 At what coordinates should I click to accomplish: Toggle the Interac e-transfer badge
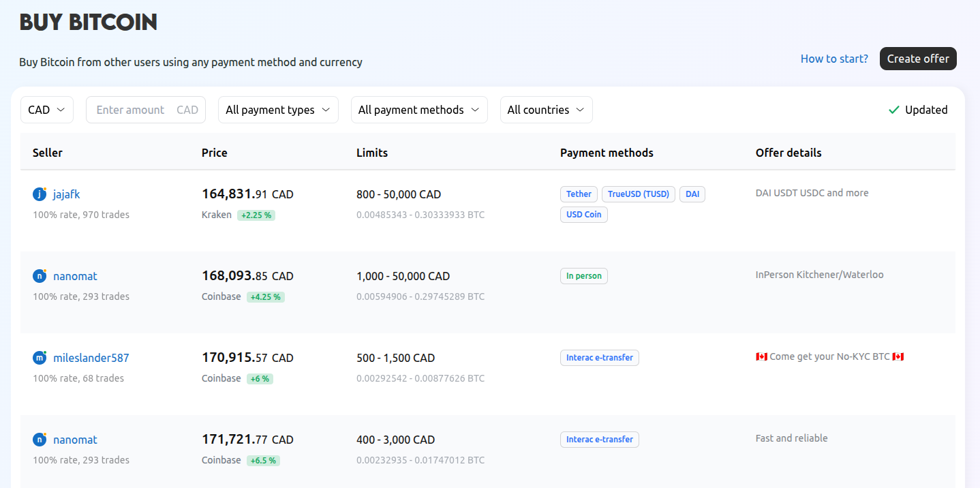[599, 357]
